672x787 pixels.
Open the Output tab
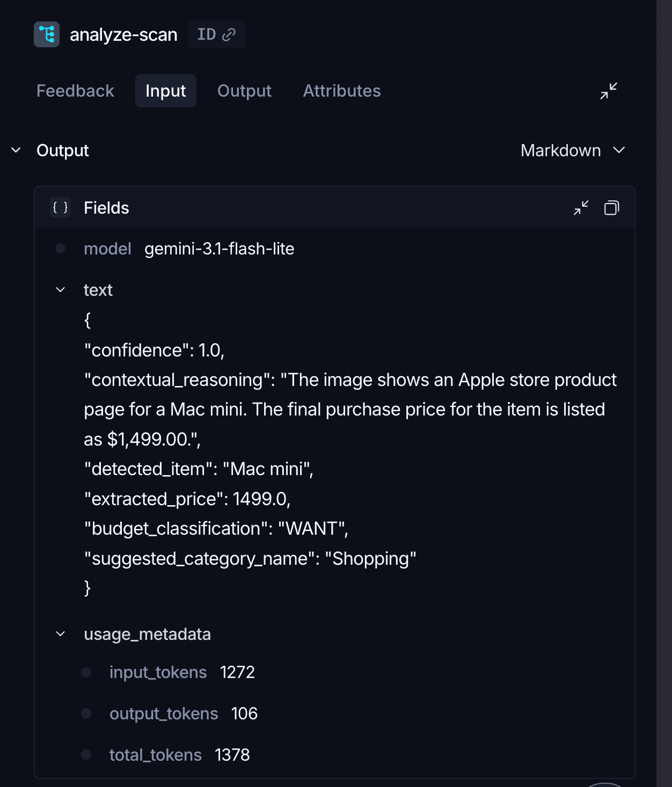(244, 91)
